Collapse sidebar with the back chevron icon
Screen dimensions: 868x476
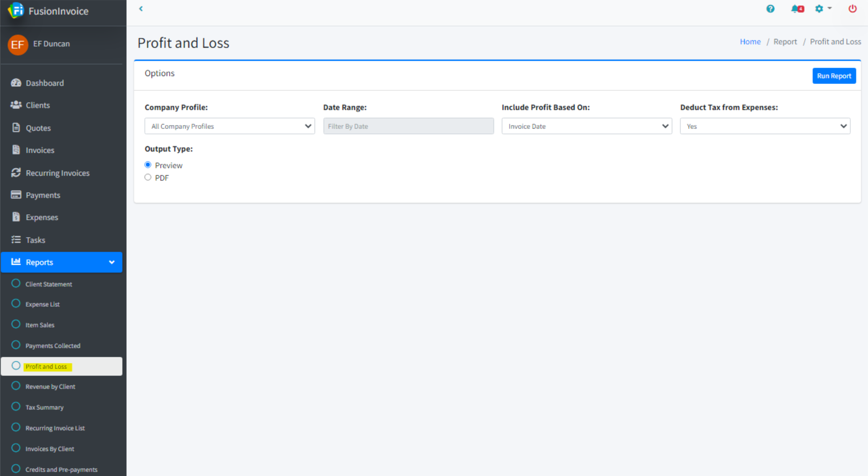[x=141, y=9]
